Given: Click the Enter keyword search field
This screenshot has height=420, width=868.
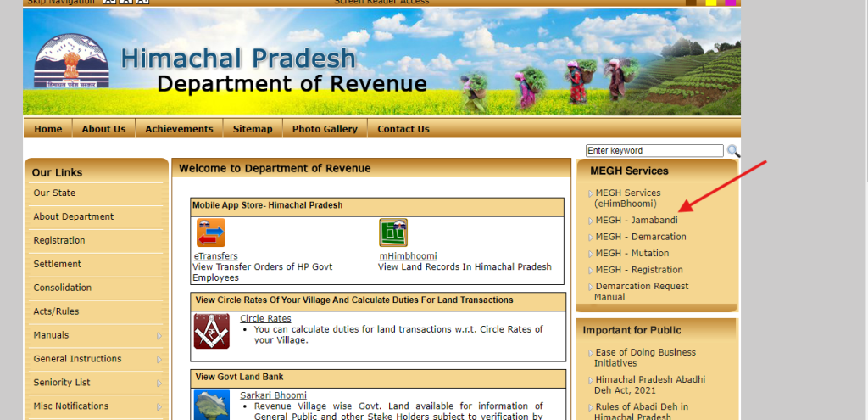Looking at the screenshot, I should (654, 151).
